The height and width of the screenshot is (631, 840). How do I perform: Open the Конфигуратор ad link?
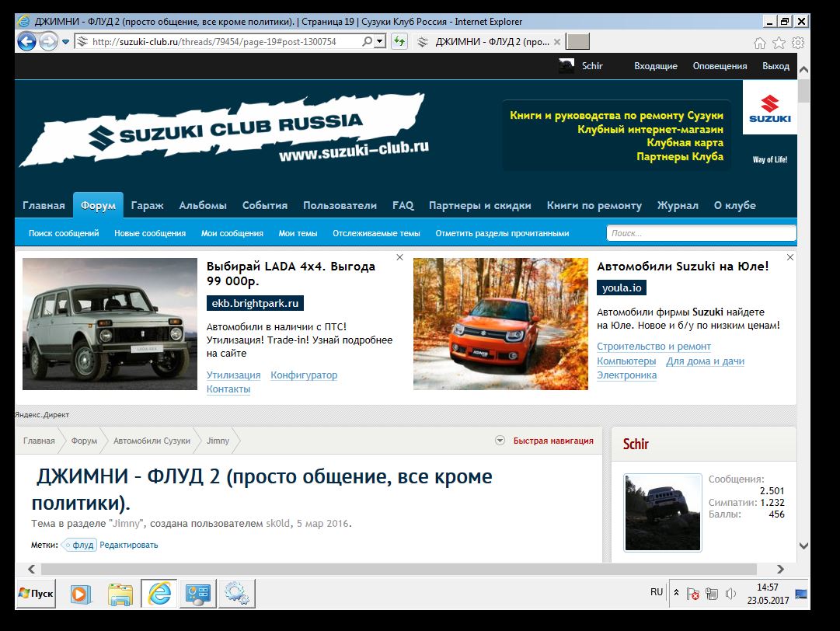[304, 375]
